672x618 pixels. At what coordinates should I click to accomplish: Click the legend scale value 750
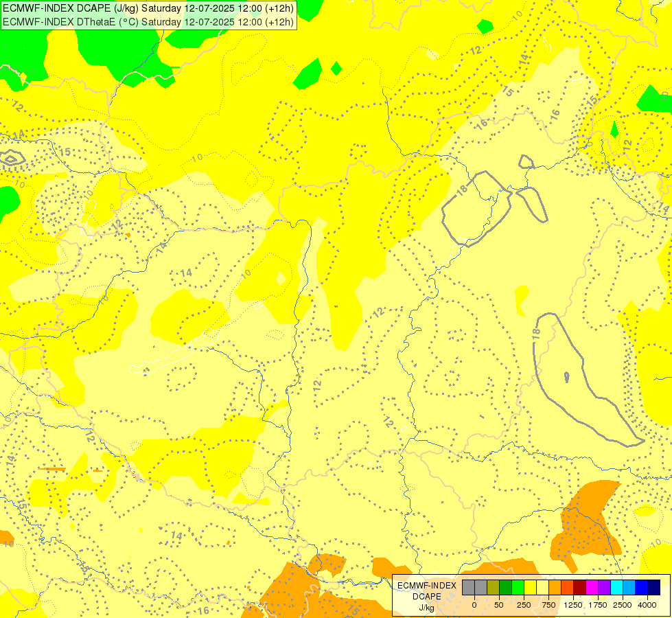pyautogui.click(x=548, y=605)
